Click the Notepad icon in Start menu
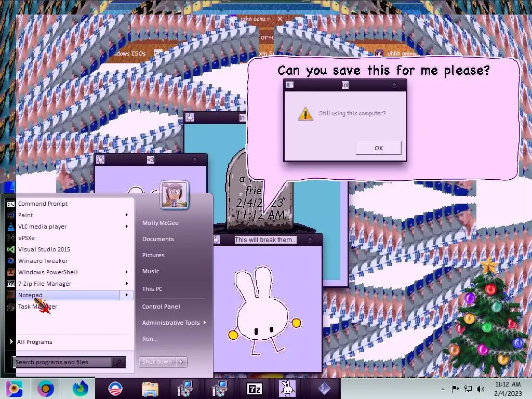The width and height of the screenshot is (532, 399). point(11,295)
